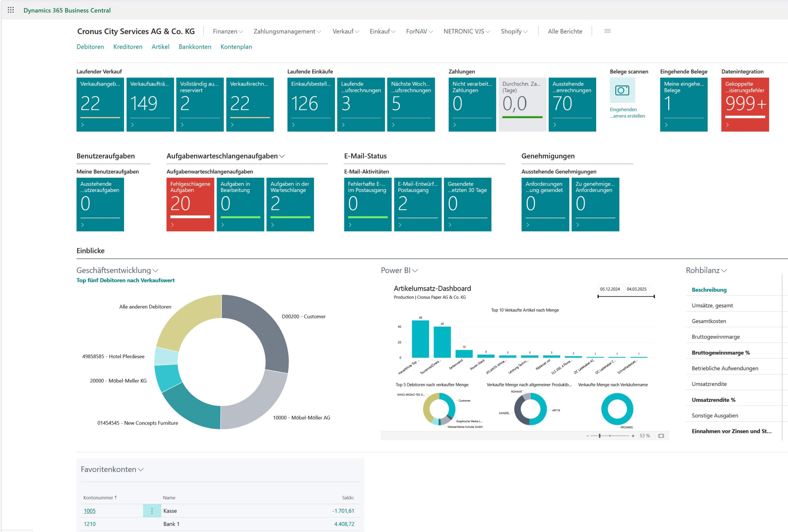Select the Bruttogewinnmarge % row
Screen dimensions: 788x532
734,353
